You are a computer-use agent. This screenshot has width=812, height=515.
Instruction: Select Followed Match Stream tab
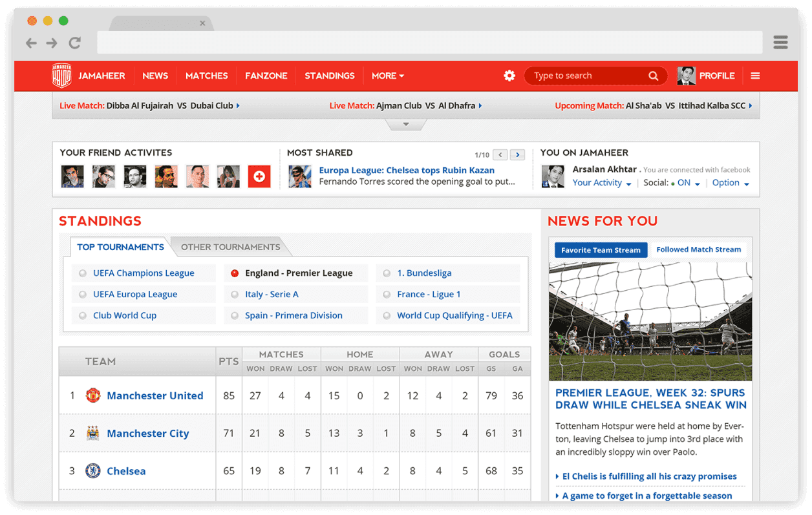699,249
